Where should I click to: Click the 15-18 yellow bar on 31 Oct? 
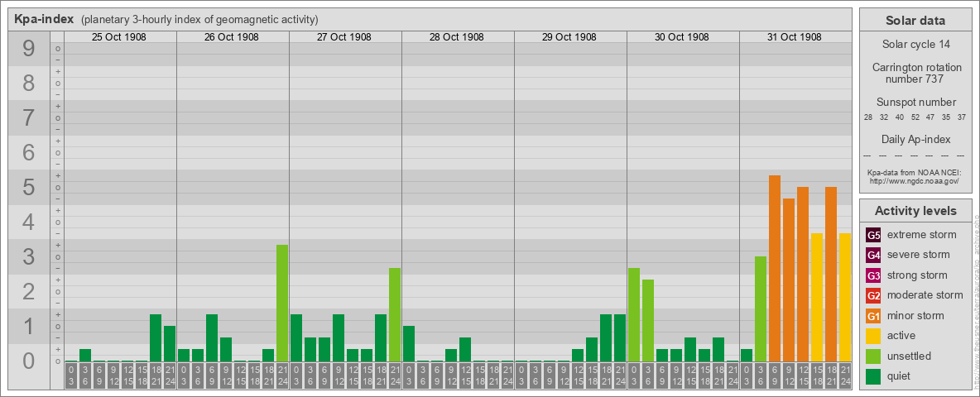click(x=816, y=297)
